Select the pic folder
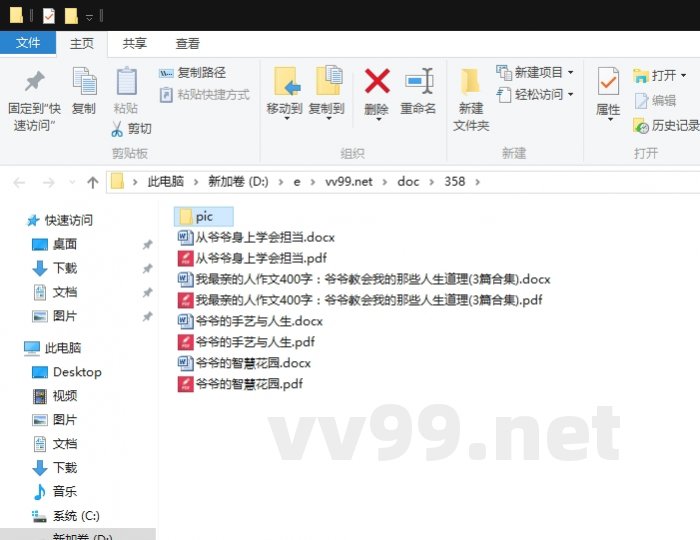 tap(204, 217)
